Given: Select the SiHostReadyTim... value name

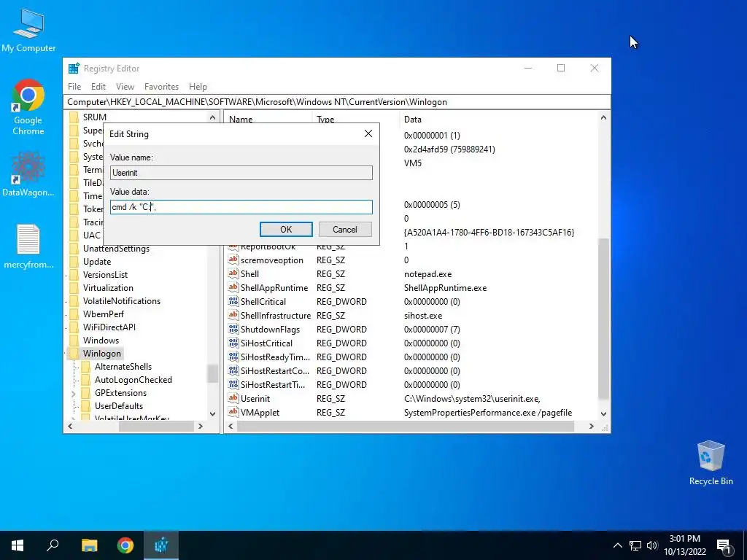Looking at the screenshot, I should (x=275, y=357).
